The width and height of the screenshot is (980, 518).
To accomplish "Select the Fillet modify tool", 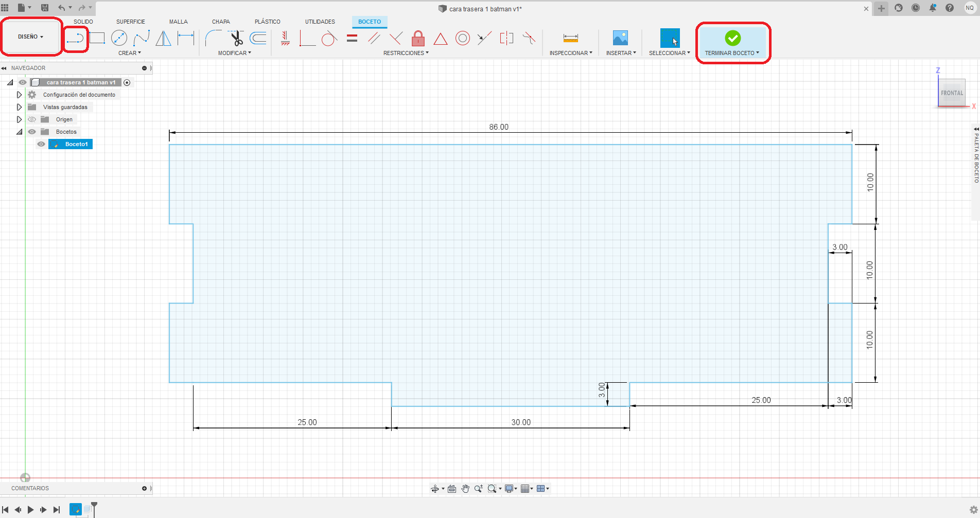I will point(213,38).
